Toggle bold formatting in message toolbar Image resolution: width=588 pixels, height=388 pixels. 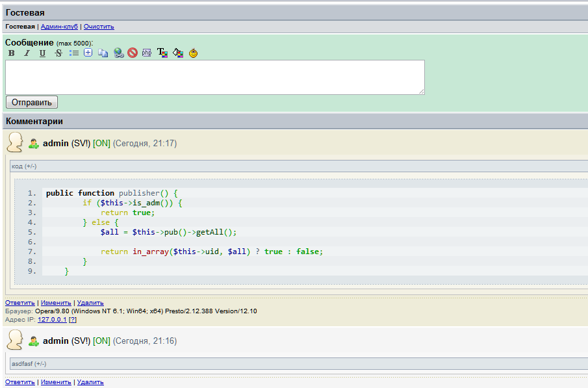[11, 53]
